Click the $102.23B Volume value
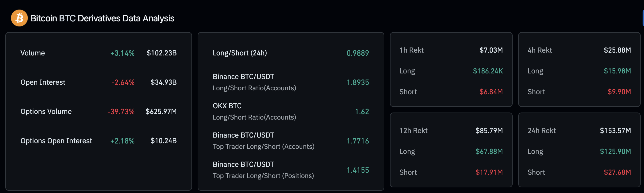The width and height of the screenshot is (644, 193). 162,53
